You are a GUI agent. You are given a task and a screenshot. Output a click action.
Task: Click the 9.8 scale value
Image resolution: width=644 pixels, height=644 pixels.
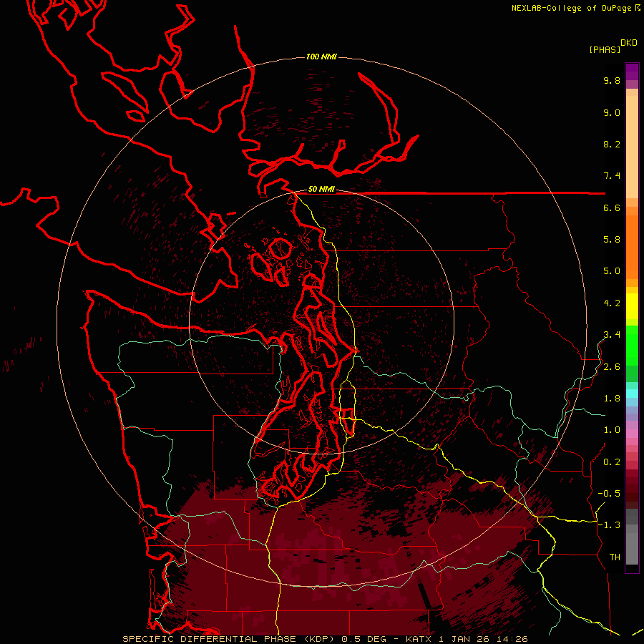coord(612,81)
